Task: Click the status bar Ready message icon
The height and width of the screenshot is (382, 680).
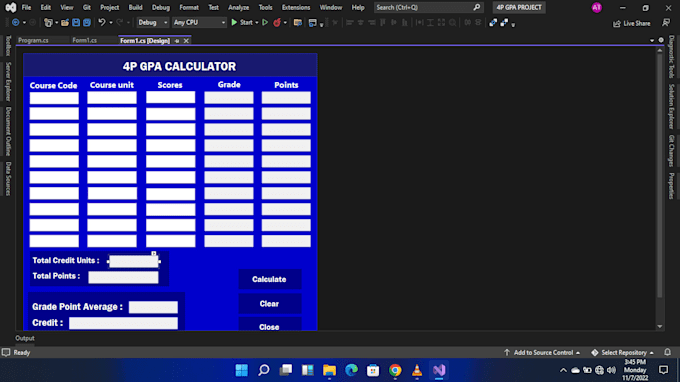Action: click(x=6, y=352)
